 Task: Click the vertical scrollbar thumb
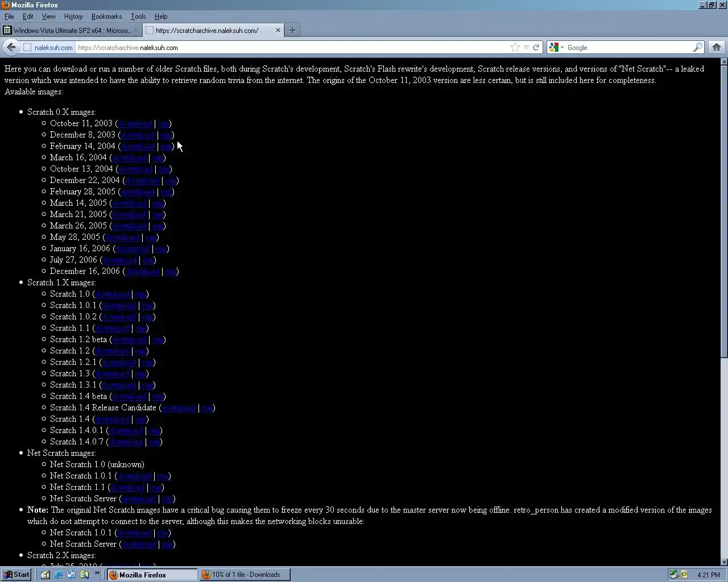coord(723,211)
